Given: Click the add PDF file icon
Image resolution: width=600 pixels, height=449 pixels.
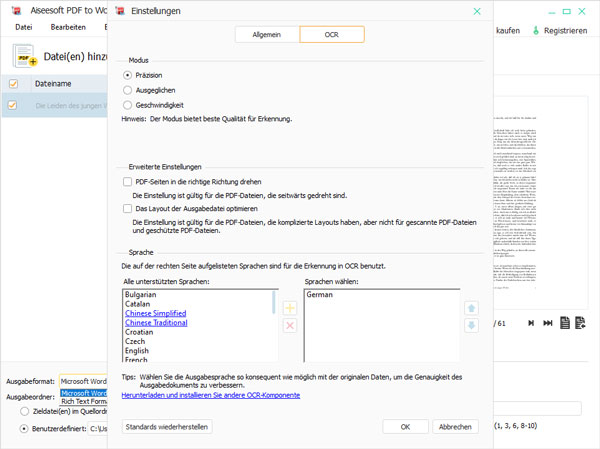Looking at the screenshot, I should [x=24, y=56].
